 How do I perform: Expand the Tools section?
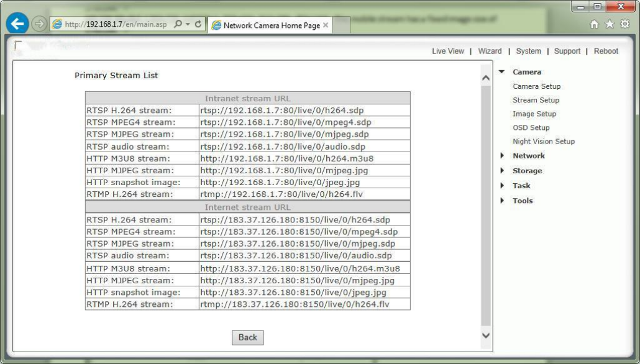tap(502, 201)
